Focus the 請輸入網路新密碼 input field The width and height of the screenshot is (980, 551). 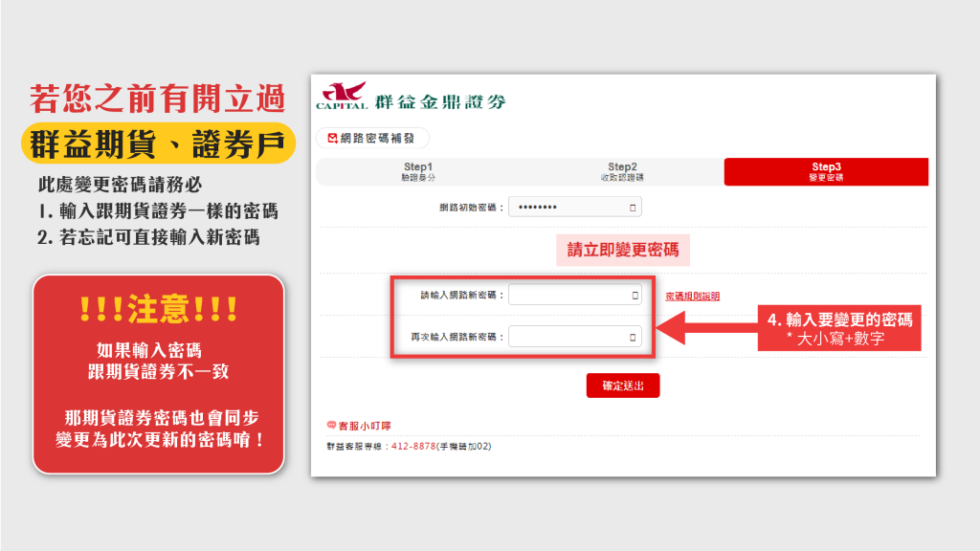click(x=569, y=297)
